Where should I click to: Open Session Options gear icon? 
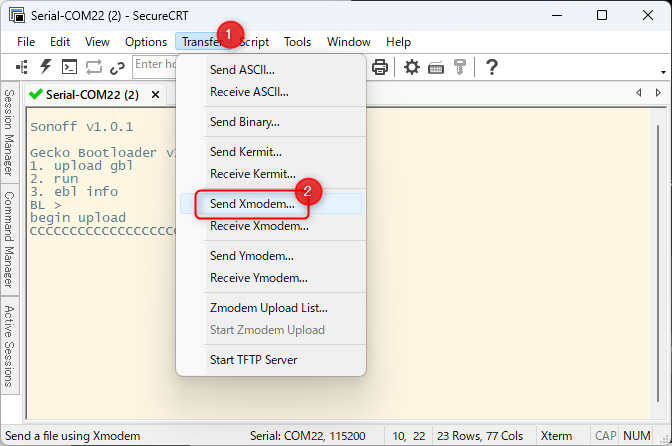point(412,67)
